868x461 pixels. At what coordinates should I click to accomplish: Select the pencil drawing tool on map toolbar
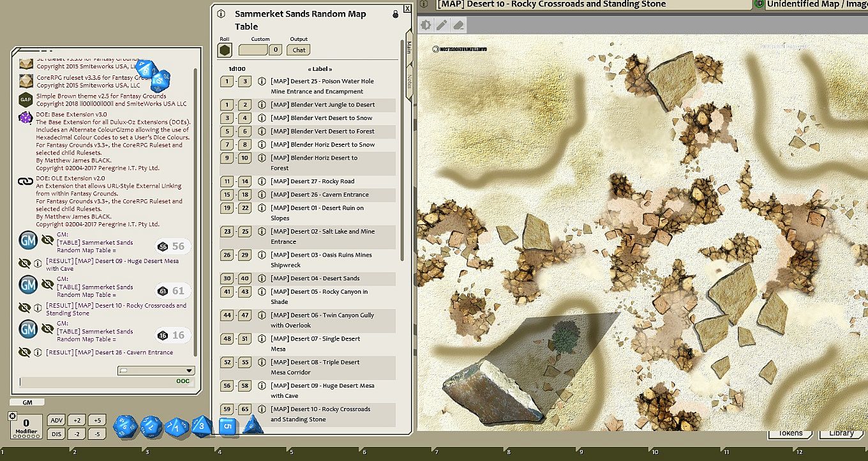click(x=442, y=26)
